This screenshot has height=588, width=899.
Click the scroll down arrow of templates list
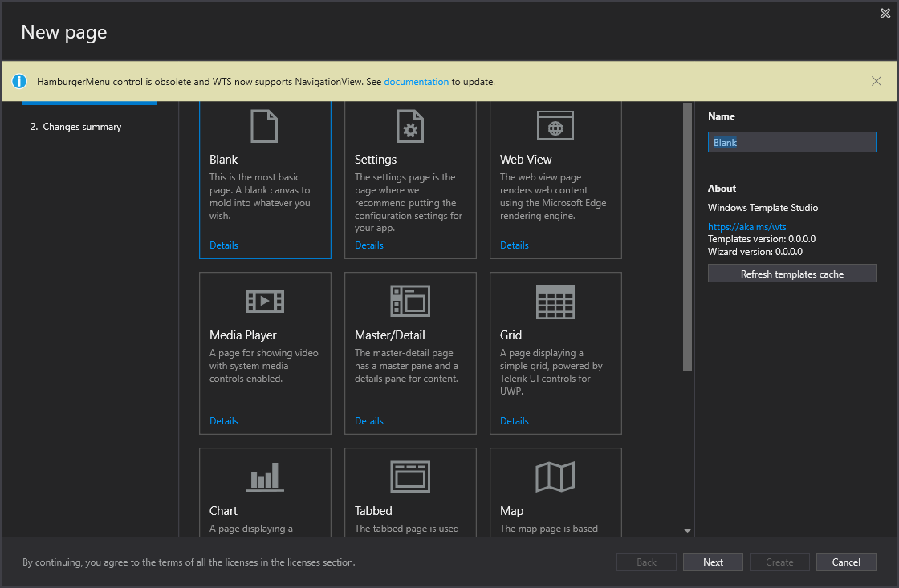tap(687, 531)
